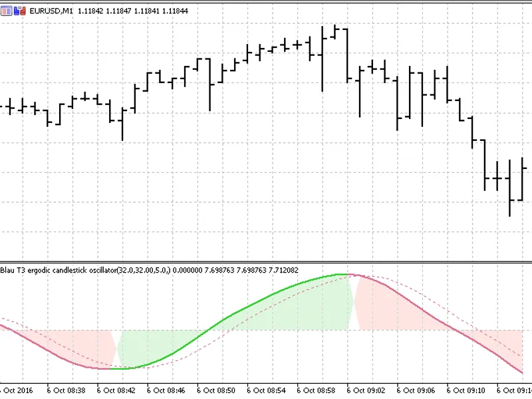
Task: Click the divider between chart and indicator window
Action: point(266,262)
